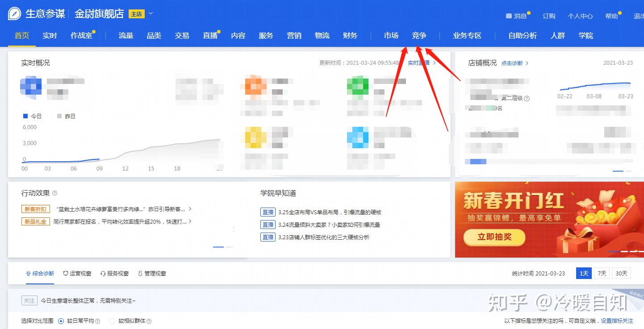Click the help icon beside 第二层级
This screenshot has height=329, width=644.
coord(527,98)
